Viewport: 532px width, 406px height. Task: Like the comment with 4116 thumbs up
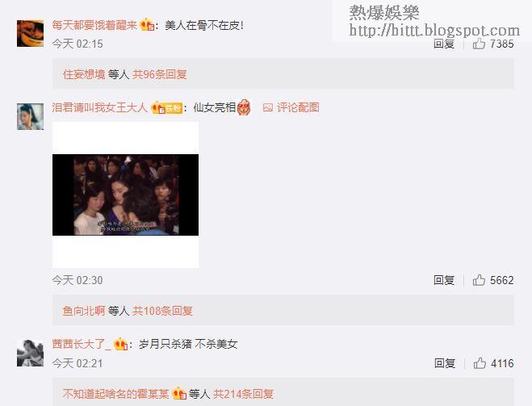[480, 363]
